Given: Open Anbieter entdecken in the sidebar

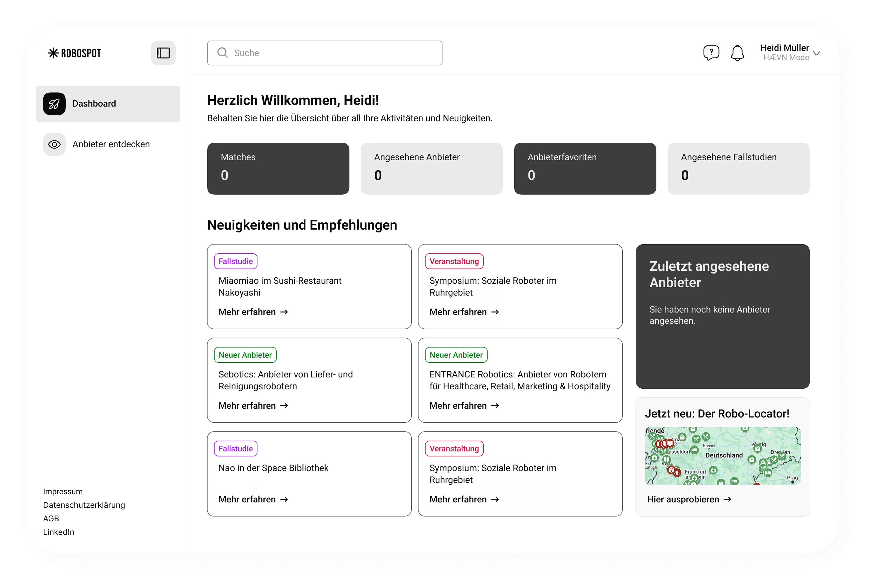Looking at the screenshot, I should [108, 144].
